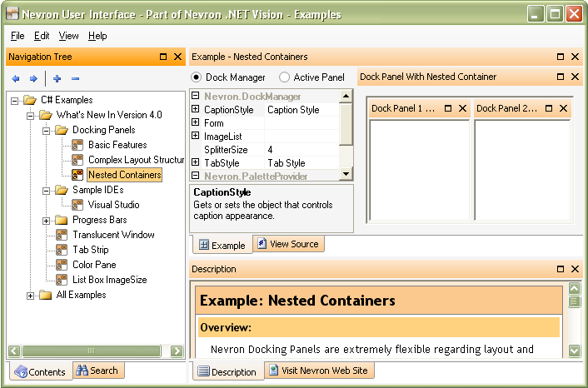Screen dimensions: 588x388
Task: Click the Nested Containers example icon
Action: tap(77, 175)
